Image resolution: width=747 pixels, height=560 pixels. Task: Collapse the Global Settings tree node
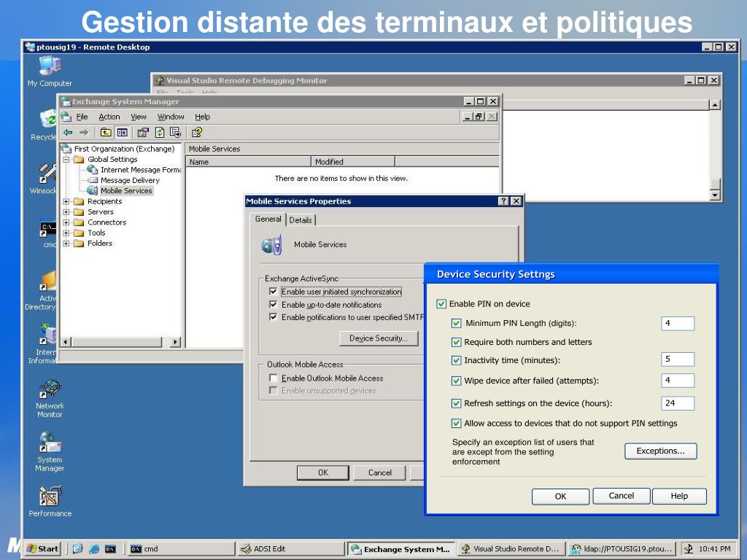[66, 159]
